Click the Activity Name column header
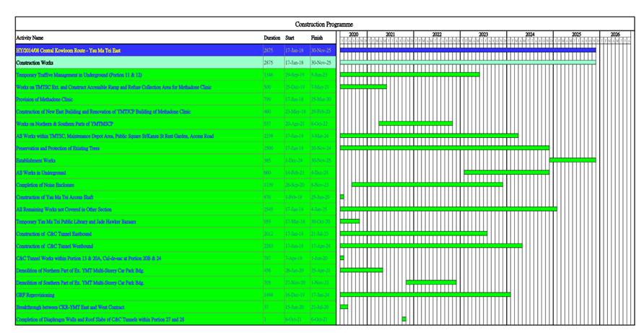 (x=30, y=38)
